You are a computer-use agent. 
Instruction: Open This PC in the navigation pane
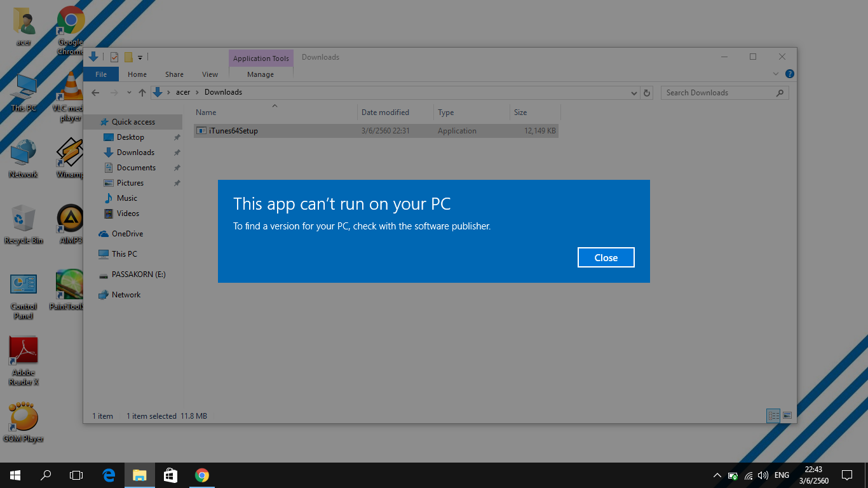125,254
